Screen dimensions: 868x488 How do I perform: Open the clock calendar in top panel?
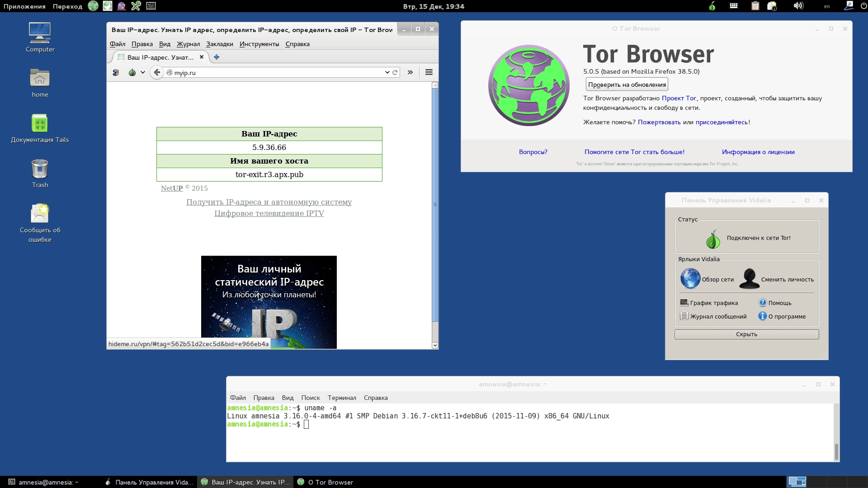[x=433, y=6]
